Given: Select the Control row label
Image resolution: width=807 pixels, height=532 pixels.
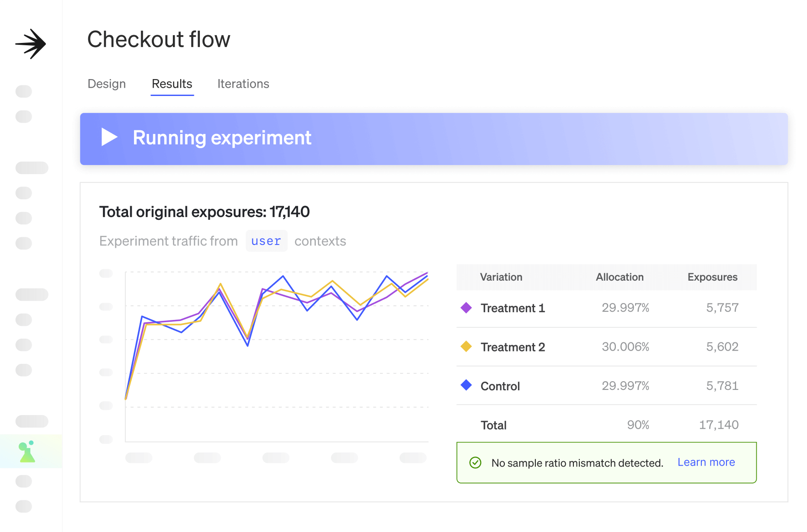Looking at the screenshot, I should [x=500, y=386].
